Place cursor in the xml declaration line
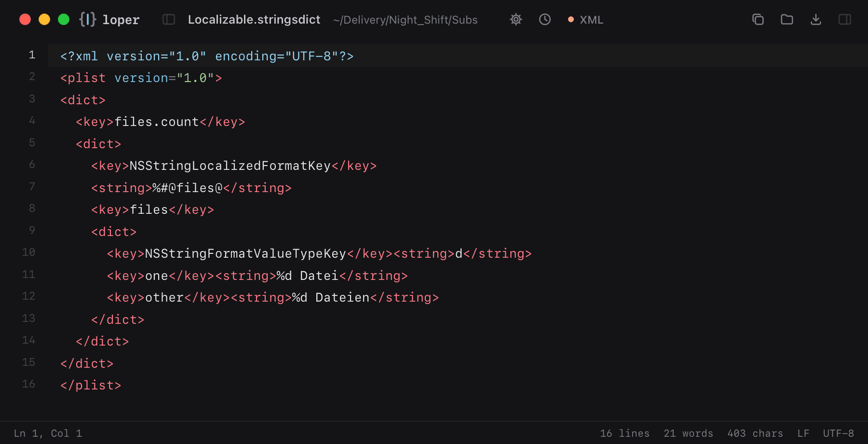The width and height of the screenshot is (868, 444). point(207,56)
